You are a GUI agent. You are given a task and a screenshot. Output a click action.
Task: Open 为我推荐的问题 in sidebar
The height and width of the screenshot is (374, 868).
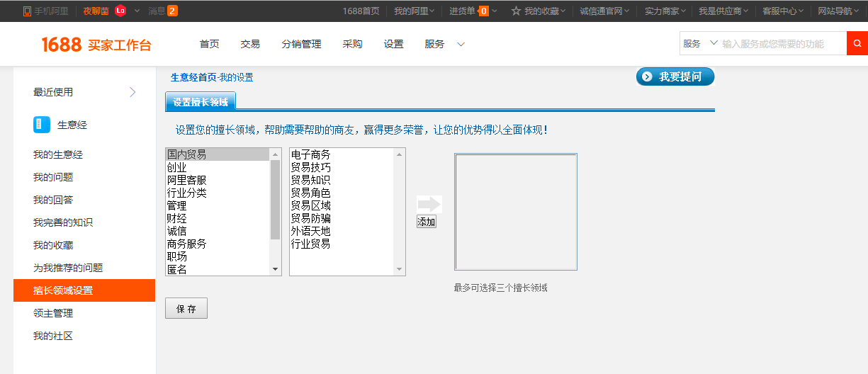click(68, 268)
